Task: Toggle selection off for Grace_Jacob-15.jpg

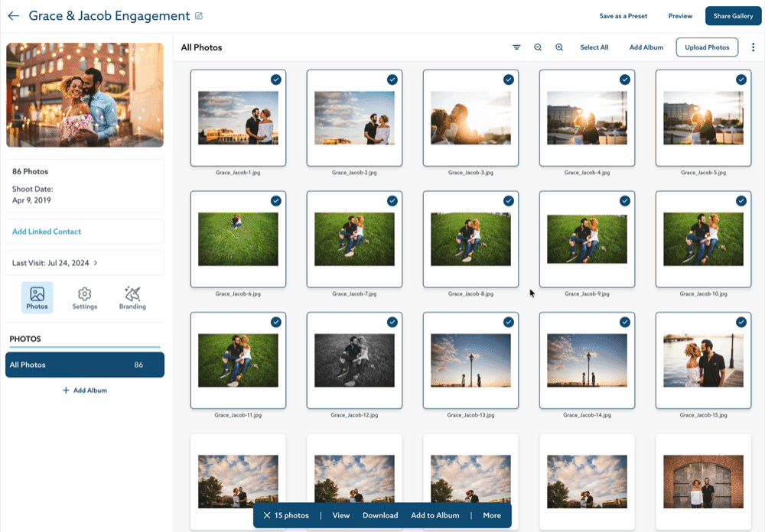Action: [741, 322]
